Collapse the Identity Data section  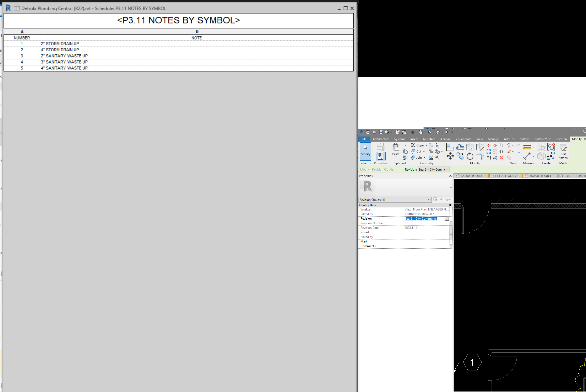(449, 205)
